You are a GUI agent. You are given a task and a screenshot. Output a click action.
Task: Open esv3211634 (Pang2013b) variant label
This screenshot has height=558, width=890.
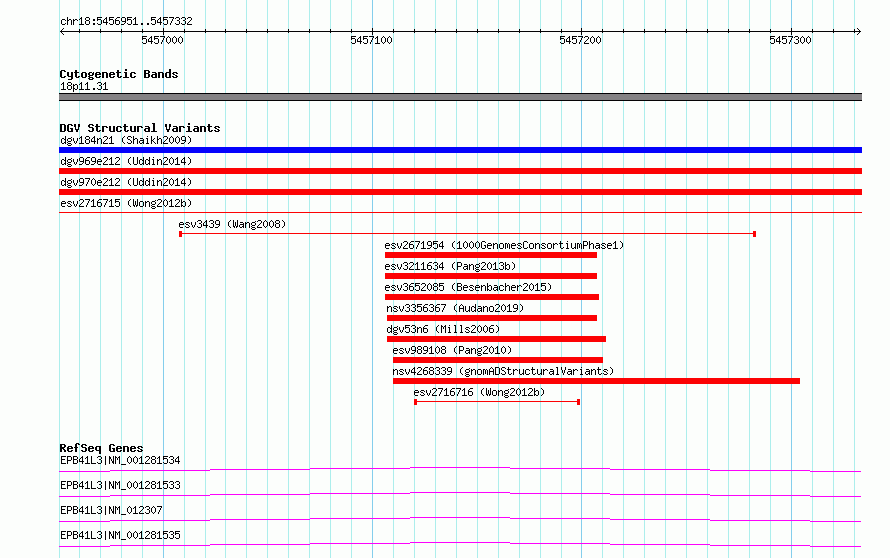click(450, 266)
